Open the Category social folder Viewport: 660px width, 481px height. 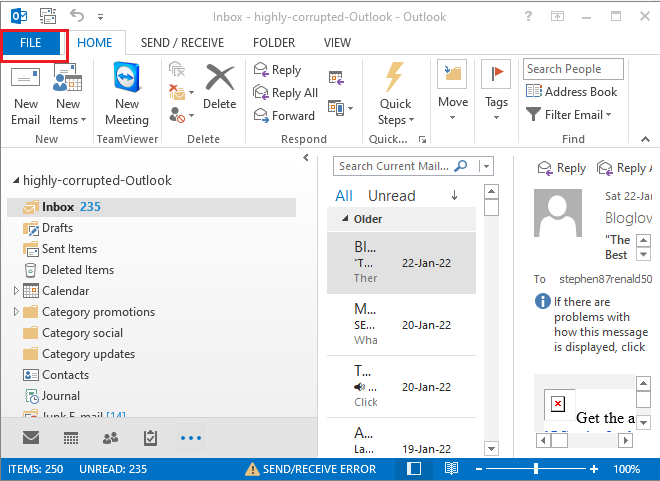[x=73, y=333]
